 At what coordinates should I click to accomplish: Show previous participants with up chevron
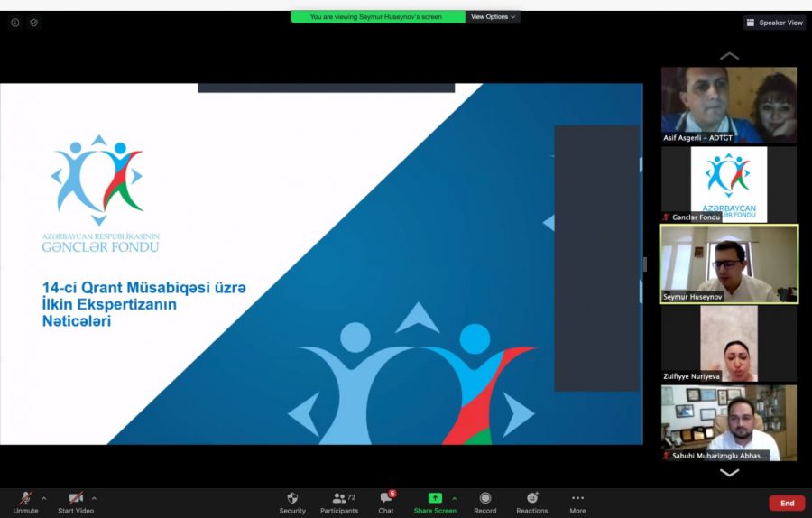click(x=729, y=56)
